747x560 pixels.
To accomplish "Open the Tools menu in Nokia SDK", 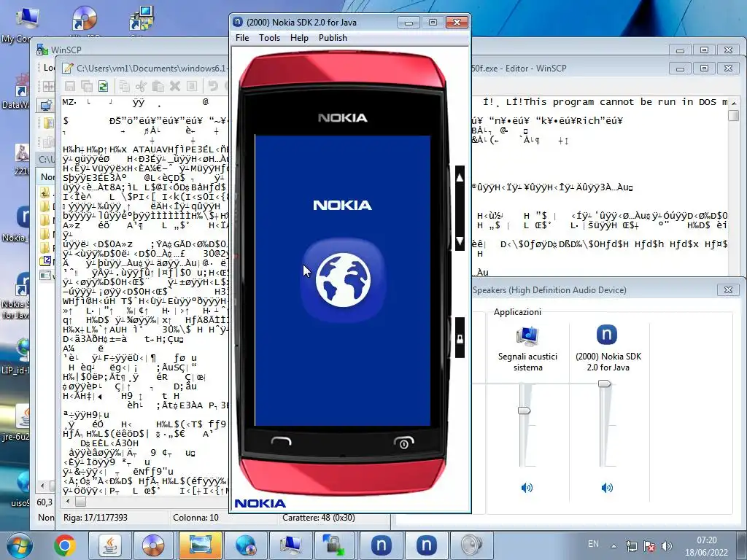I will (x=269, y=38).
